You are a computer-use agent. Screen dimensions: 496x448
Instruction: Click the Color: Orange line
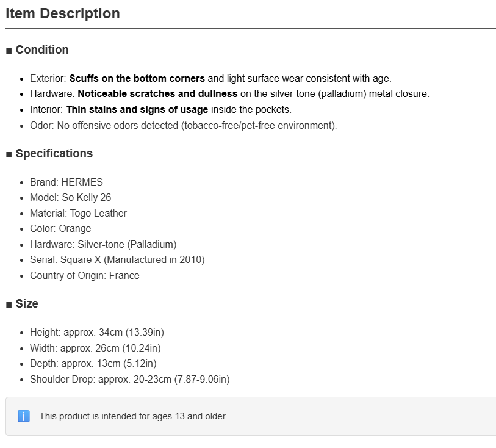pos(60,229)
